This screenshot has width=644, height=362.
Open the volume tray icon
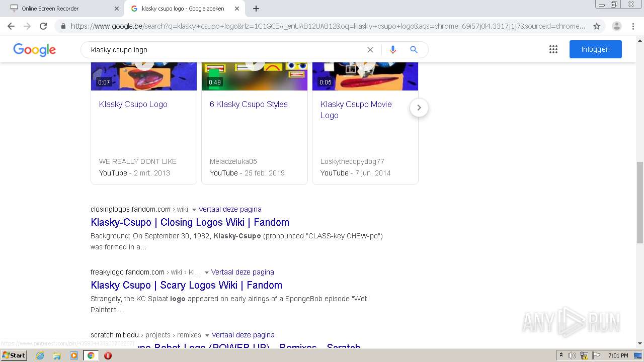[572, 355]
